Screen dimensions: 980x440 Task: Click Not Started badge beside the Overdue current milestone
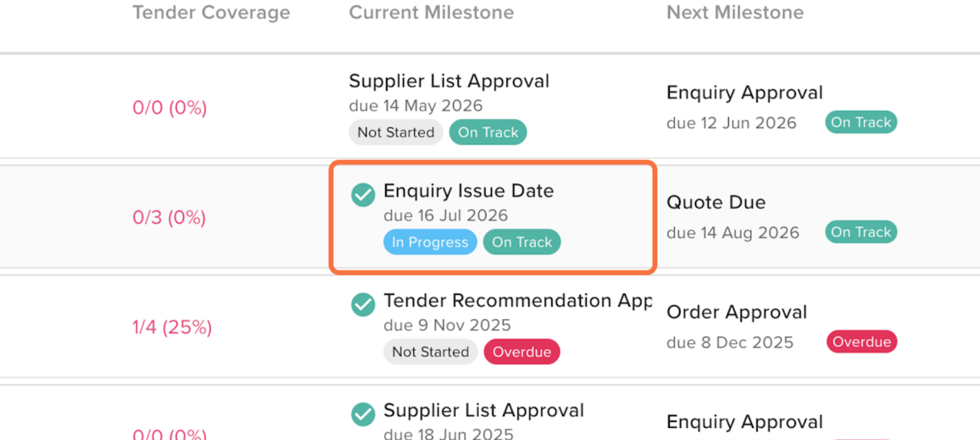tap(430, 352)
